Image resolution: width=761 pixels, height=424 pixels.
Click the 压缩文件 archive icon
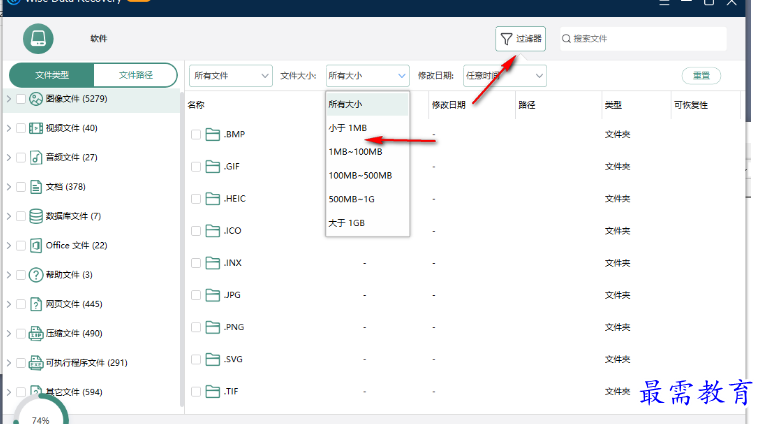pyautogui.click(x=36, y=334)
